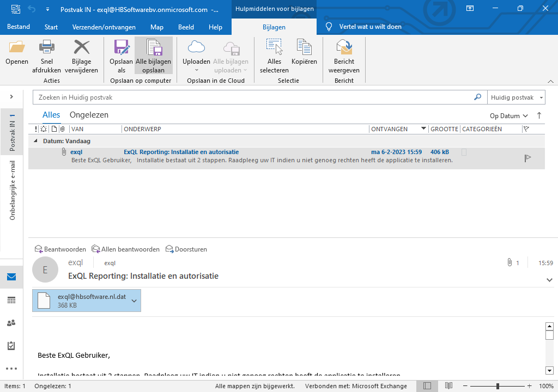Open the Postvak IN folder
Image resolution: width=558 pixels, height=392 pixels.
[x=12, y=133]
